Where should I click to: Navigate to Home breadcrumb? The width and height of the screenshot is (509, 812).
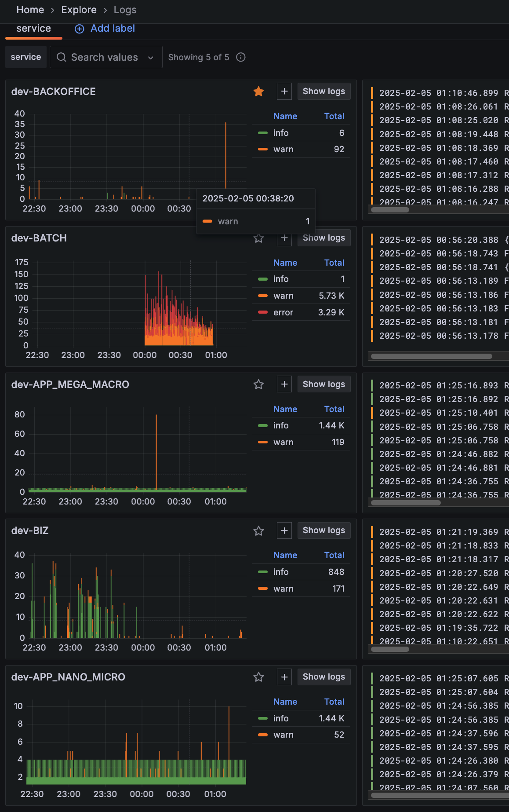click(x=30, y=10)
